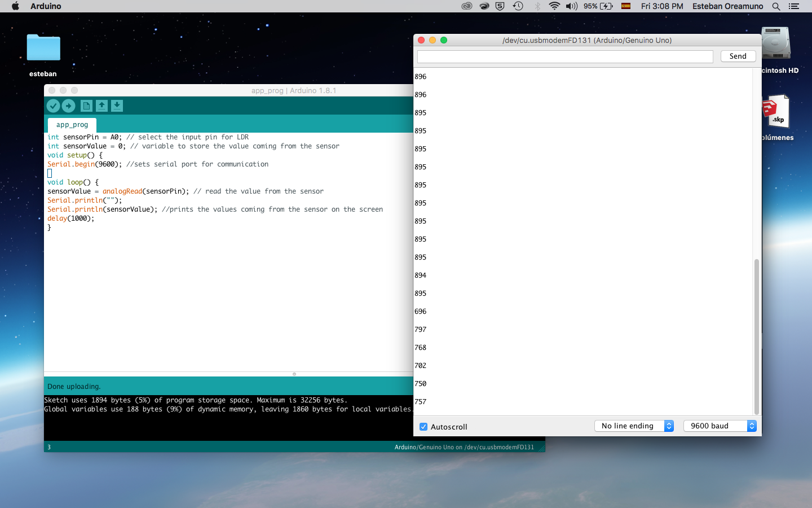Click the value 757 in Serial Monitor

421,402
